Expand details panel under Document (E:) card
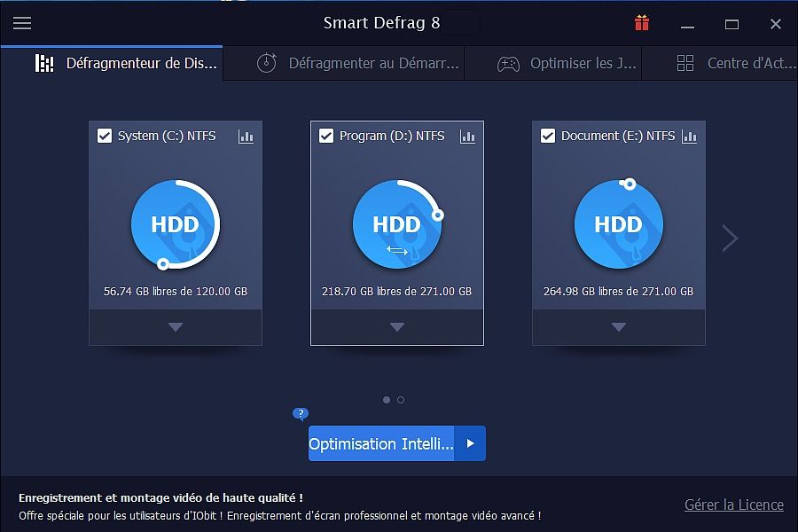798x532 pixels. tap(618, 328)
